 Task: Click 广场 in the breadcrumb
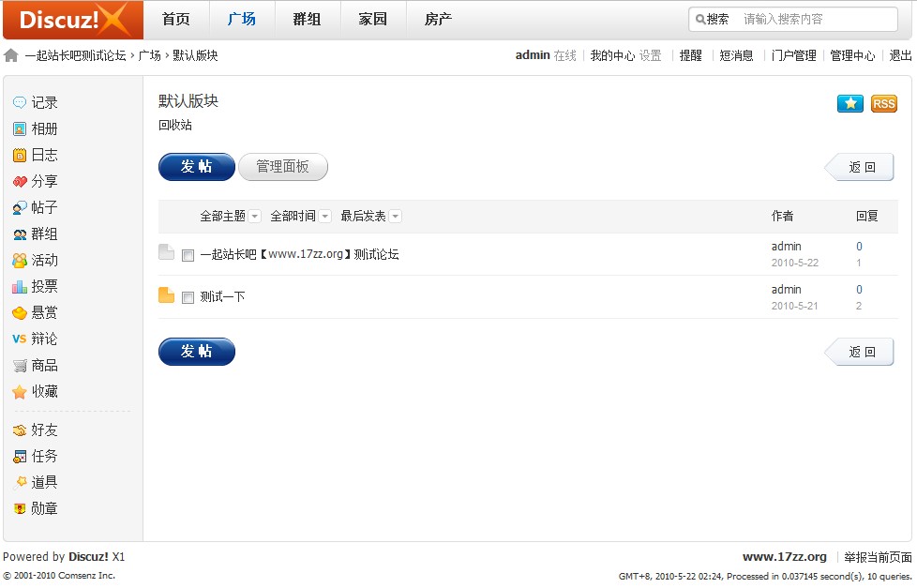coord(150,55)
